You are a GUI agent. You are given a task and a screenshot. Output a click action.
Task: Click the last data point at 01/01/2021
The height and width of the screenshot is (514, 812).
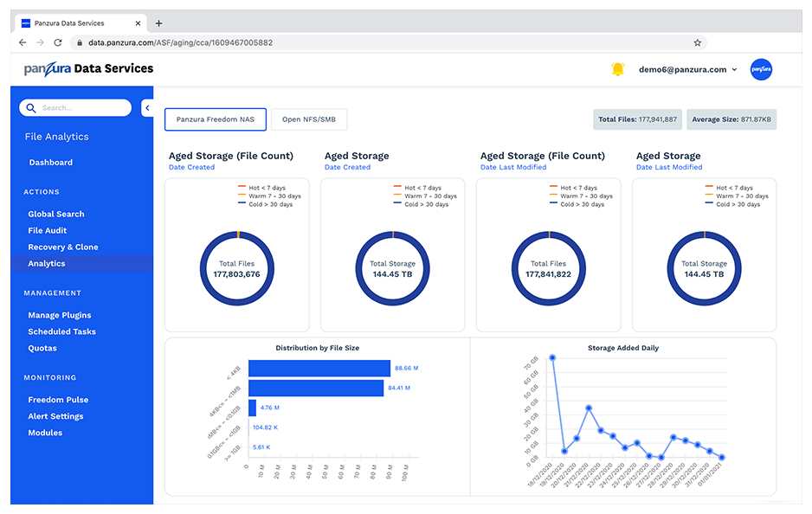722,457
